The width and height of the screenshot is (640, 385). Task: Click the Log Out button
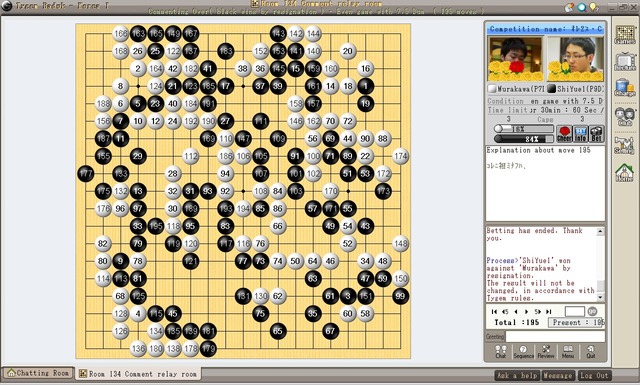594,375
